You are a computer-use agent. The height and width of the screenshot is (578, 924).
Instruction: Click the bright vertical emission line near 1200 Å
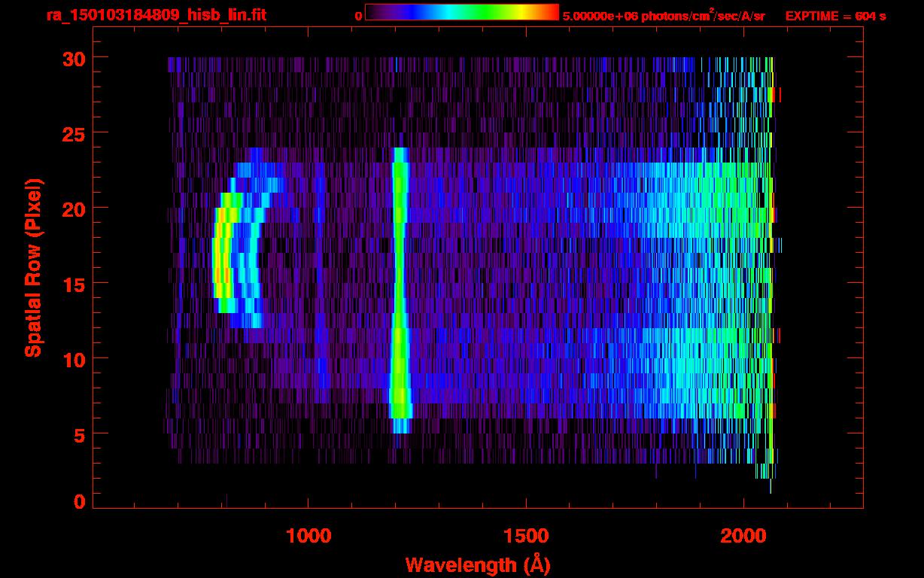tap(400, 286)
